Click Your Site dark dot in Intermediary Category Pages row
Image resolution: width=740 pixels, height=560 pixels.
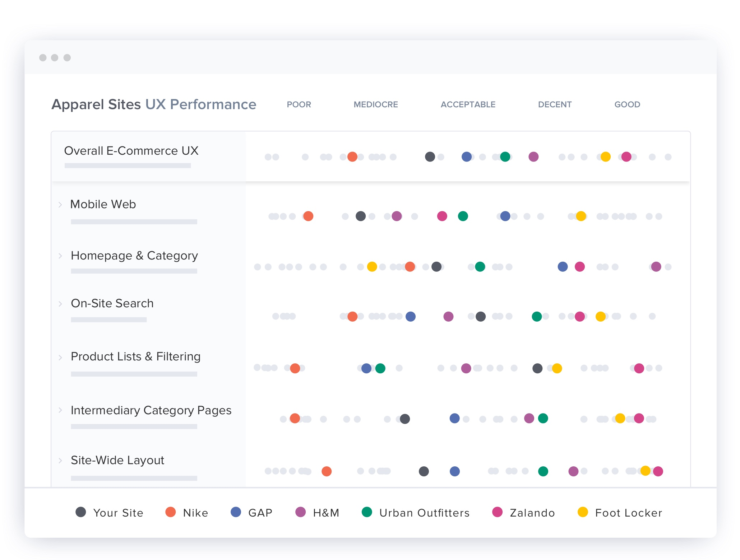[405, 419]
